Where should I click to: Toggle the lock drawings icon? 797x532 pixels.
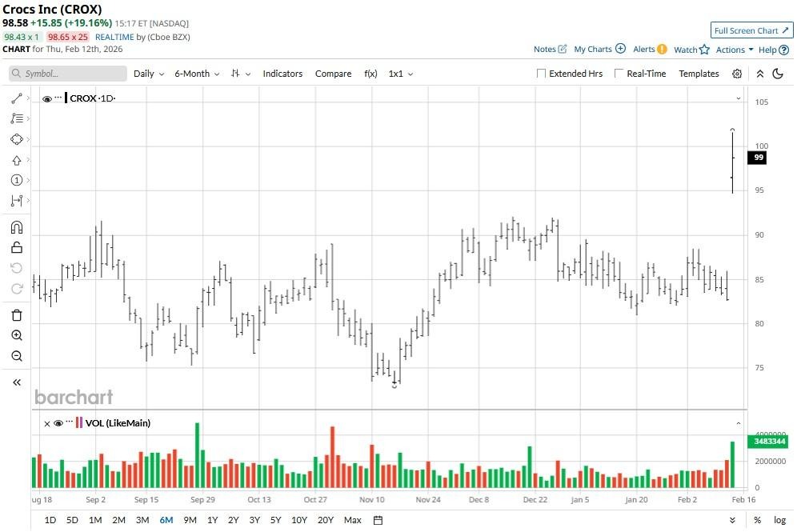[x=17, y=247]
